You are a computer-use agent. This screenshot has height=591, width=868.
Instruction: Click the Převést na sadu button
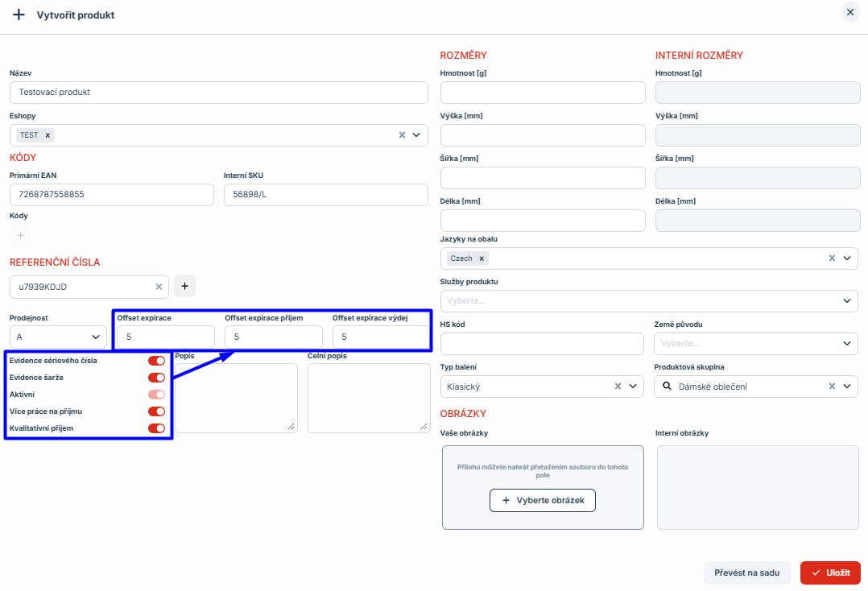point(746,573)
